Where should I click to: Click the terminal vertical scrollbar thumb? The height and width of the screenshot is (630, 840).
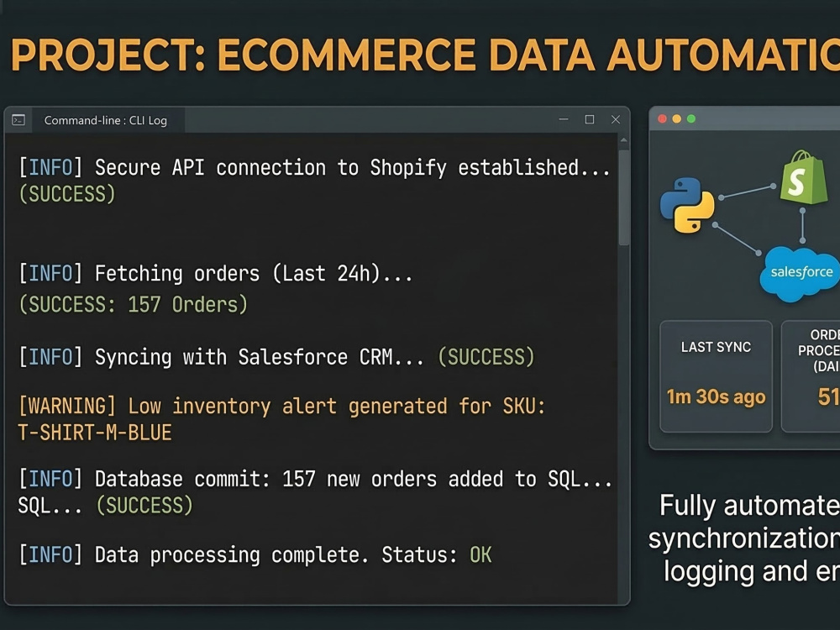coord(623,197)
